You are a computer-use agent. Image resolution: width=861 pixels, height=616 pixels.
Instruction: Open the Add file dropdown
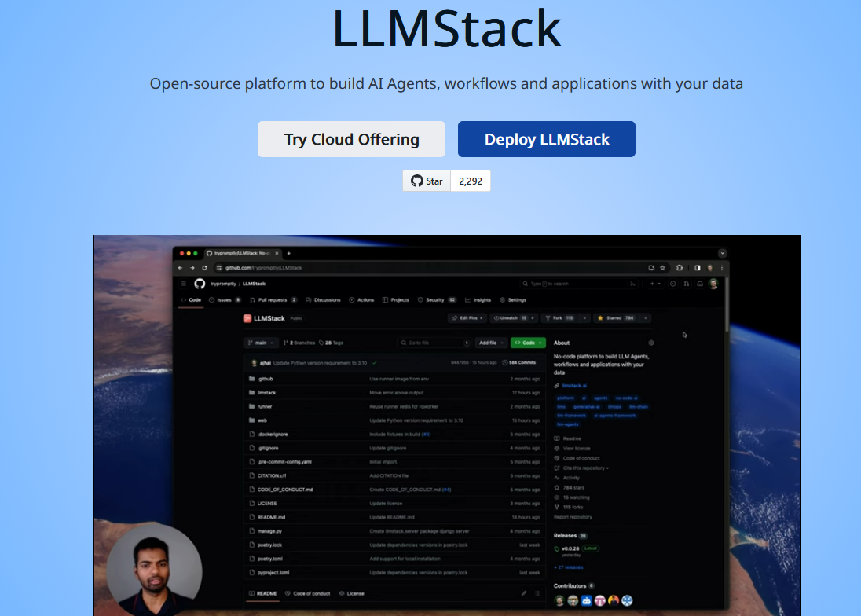(491, 343)
